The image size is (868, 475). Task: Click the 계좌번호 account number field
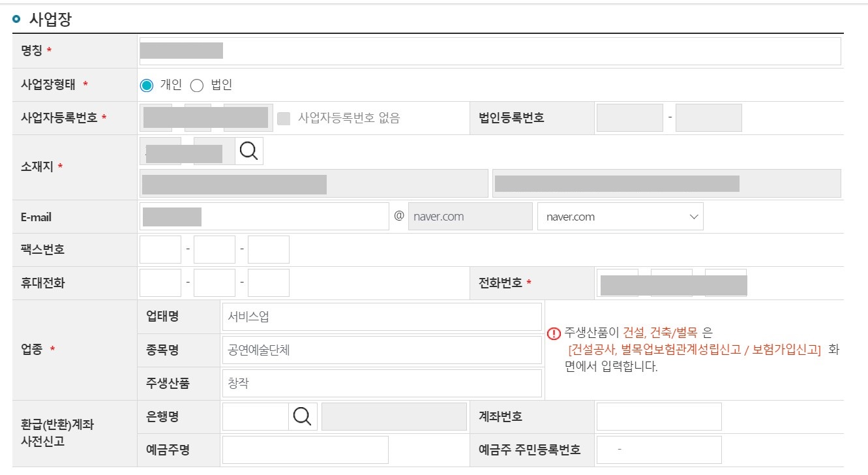[x=659, y=416]
